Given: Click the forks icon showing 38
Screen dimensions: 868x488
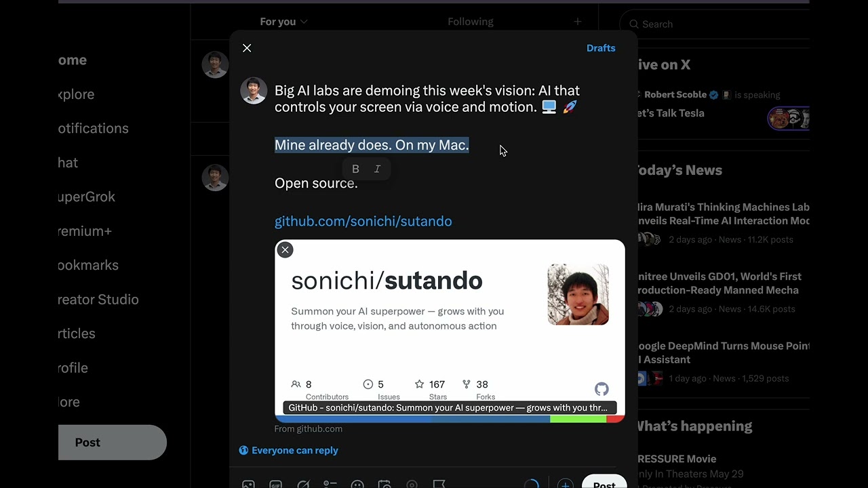Looking at the screenshot, I should pyautogui.click(x=467, y=384).
